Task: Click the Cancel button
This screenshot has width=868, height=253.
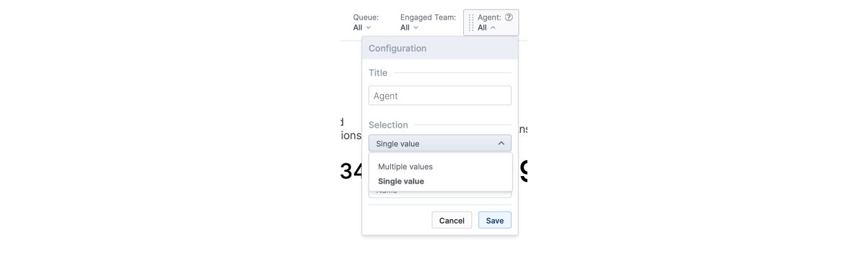Action: coord(452,221)
